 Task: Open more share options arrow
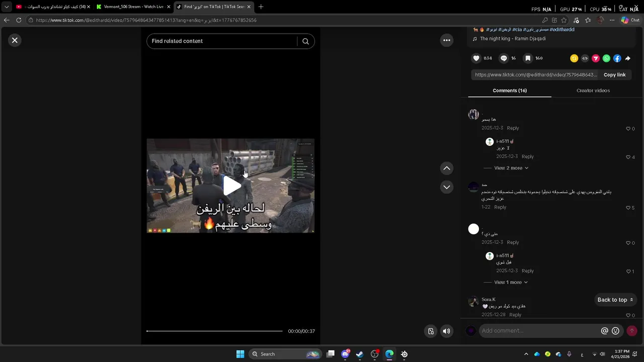click(628, 58)
